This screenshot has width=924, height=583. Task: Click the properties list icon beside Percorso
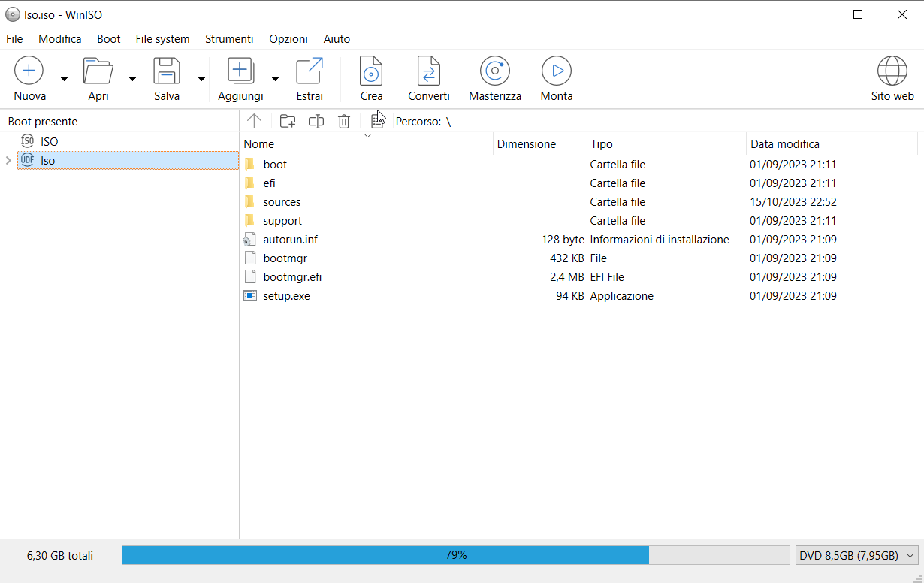click(377, 121)
